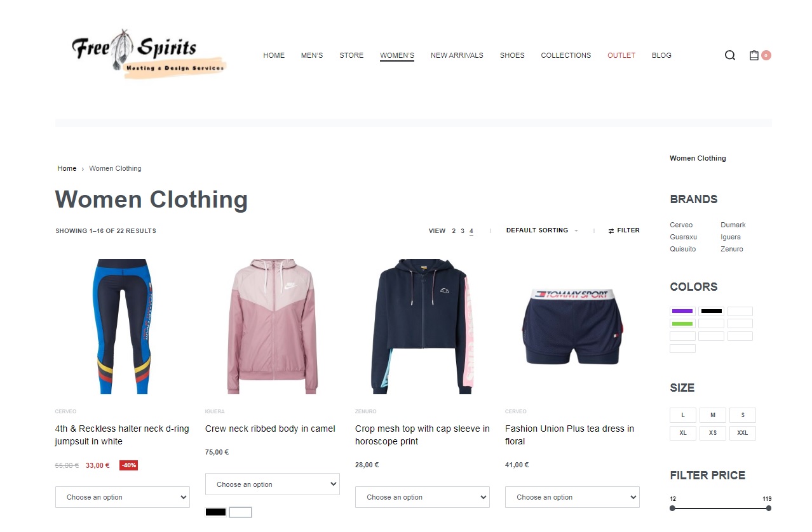The image size is (812, 532).
Task: Open the Outlet menu item
Action: click(621, 55)
